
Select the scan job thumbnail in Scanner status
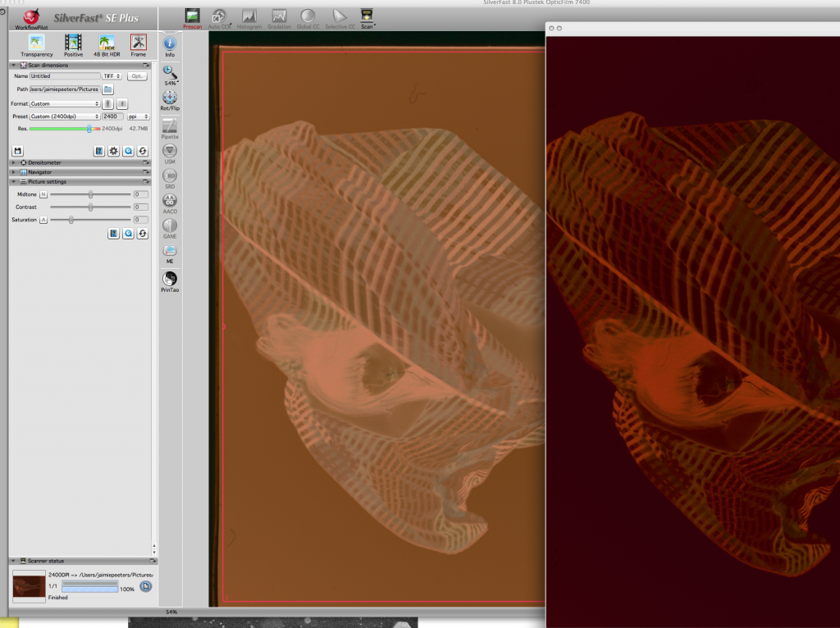29,585
